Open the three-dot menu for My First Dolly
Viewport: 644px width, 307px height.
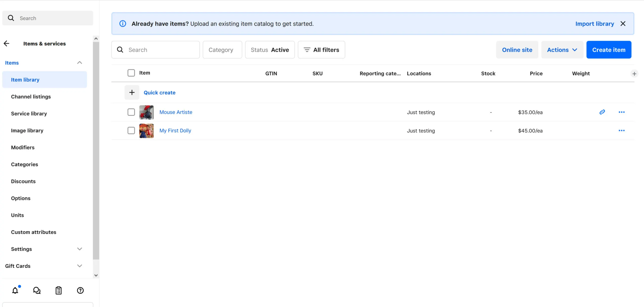[x=622, y=130]
